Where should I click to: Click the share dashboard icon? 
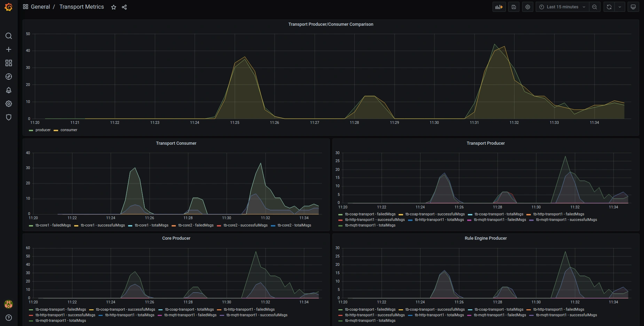pos(124,7)
